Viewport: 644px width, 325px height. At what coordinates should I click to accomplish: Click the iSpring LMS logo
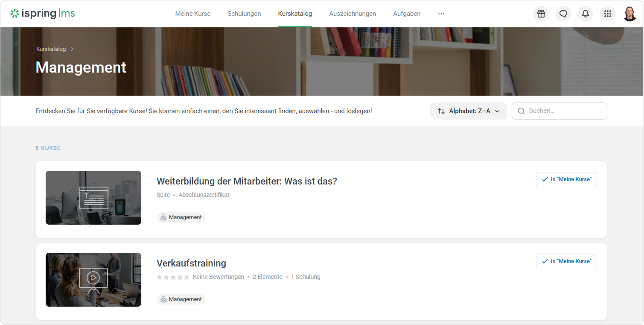coord(43,14)
